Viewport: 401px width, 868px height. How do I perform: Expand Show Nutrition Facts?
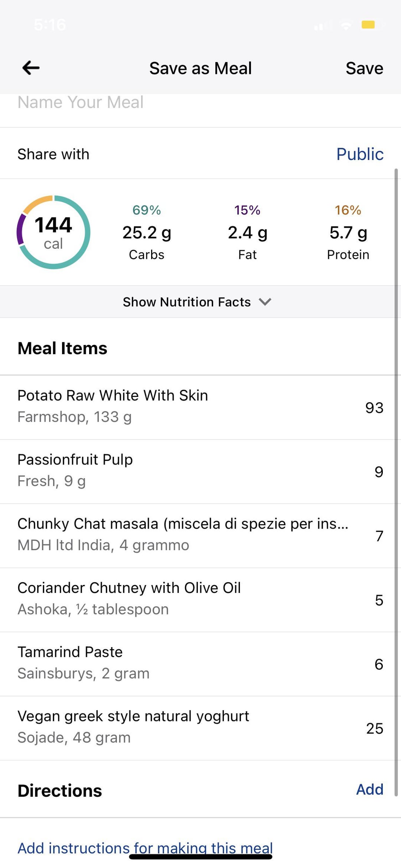[187, 302]
